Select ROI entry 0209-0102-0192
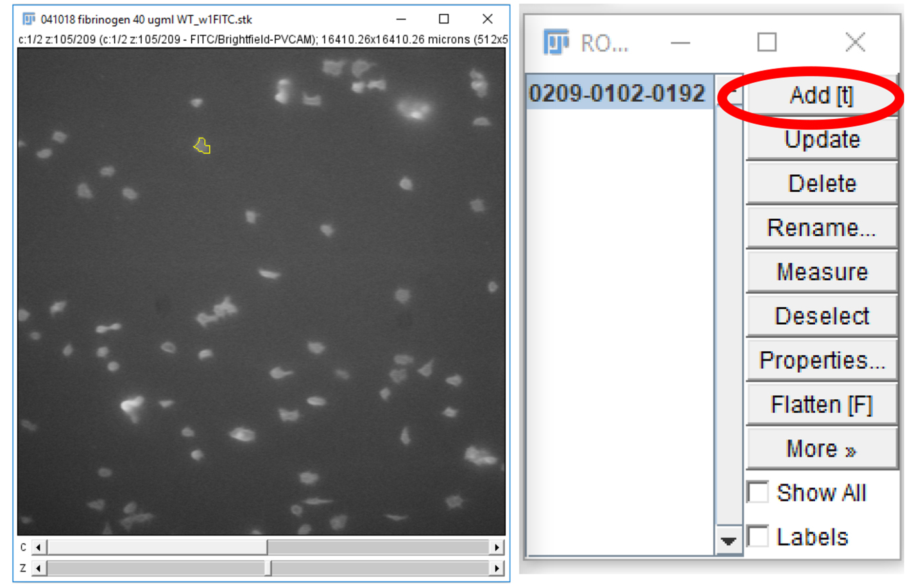The width and height of the screenshot is (914, 588). coord(619,93)
